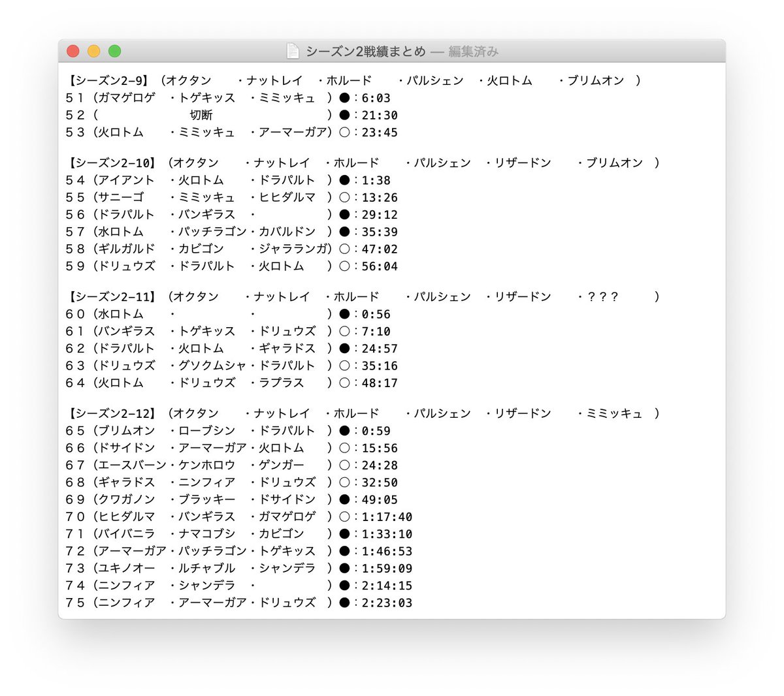Image resolution: width=784 pixels, height=696 pixels.
Task: Click エースバーン in row 67
Action: 133,465
